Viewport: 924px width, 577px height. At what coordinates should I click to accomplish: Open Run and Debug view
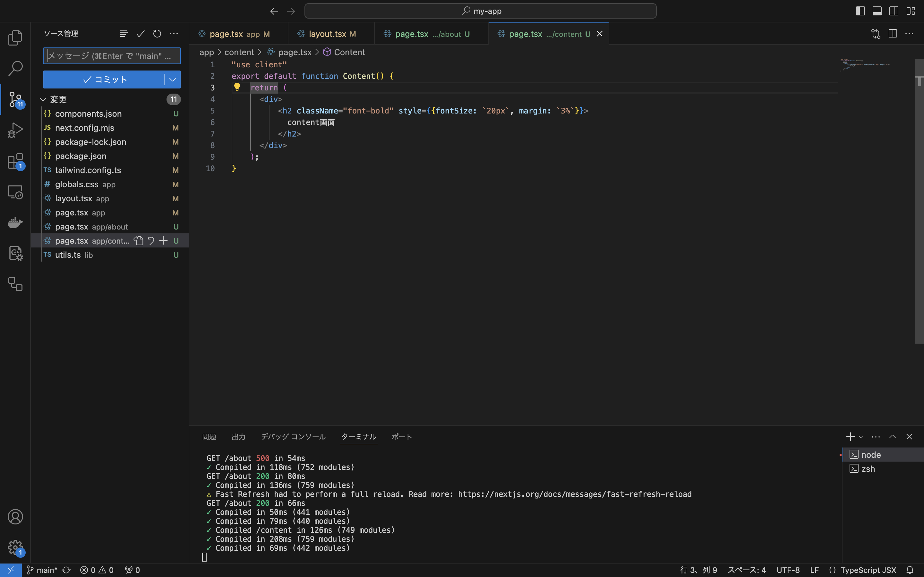click(x=15, y=130)
